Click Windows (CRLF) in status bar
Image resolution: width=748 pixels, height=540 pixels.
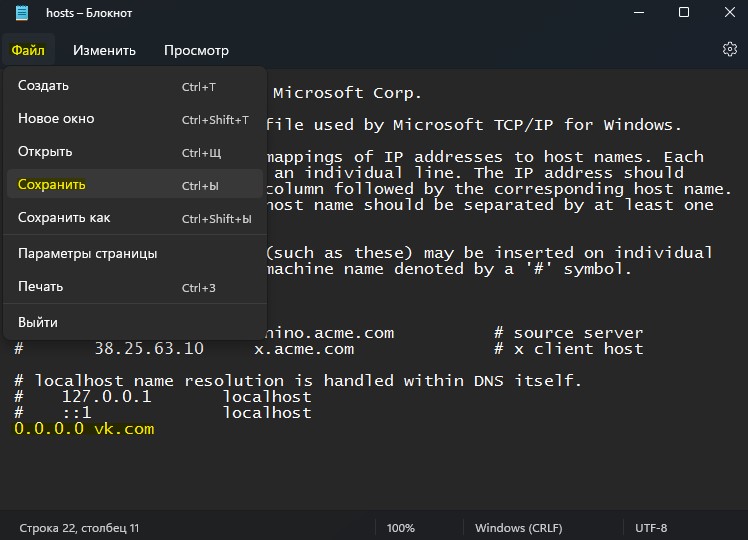coord(519,528)
